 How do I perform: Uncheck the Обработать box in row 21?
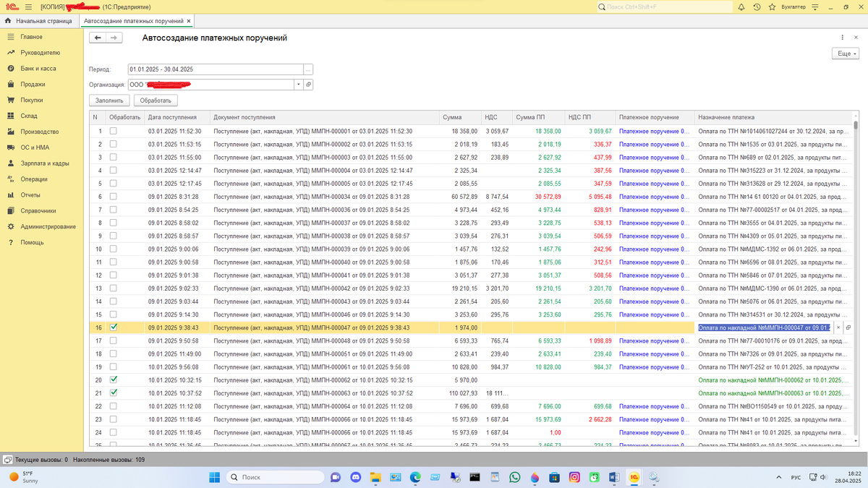[x=113, y=393]
